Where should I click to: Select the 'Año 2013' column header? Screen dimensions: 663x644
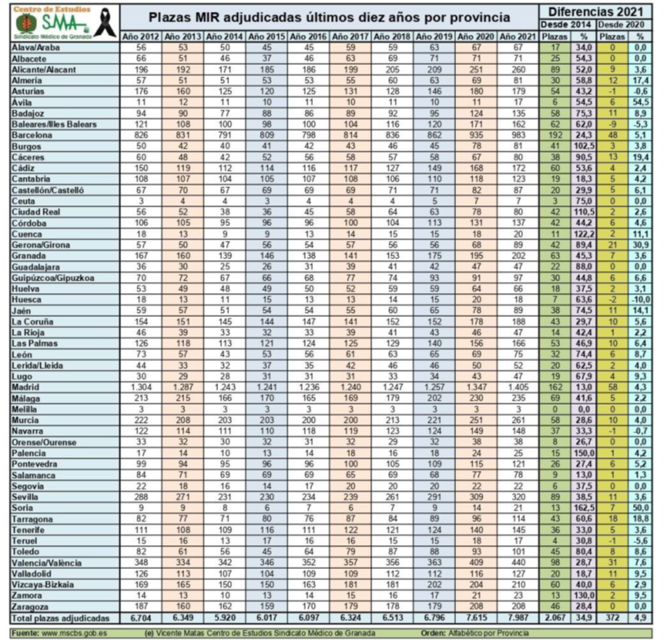[183, 37]
